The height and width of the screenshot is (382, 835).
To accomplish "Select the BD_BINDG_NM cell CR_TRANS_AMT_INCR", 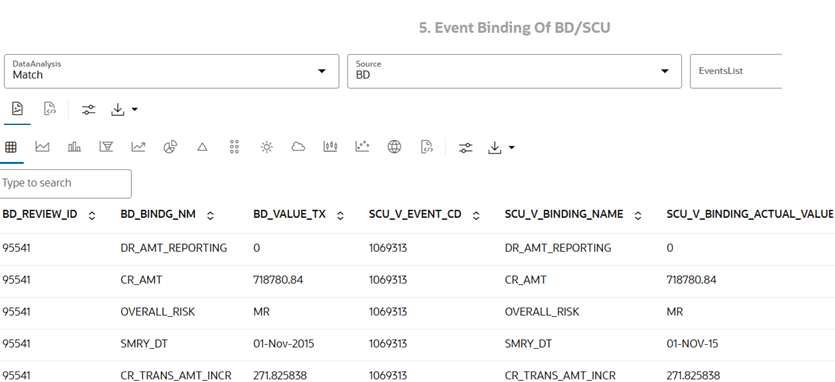I will point(176,376).
